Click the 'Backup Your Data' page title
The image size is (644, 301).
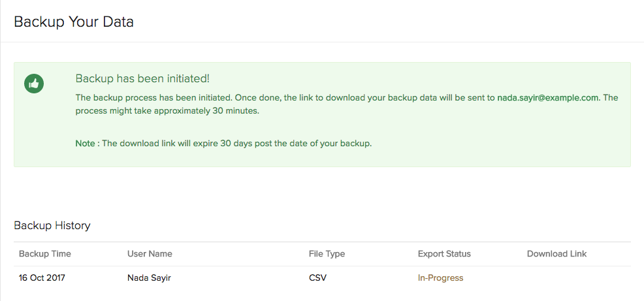(74, 22)
